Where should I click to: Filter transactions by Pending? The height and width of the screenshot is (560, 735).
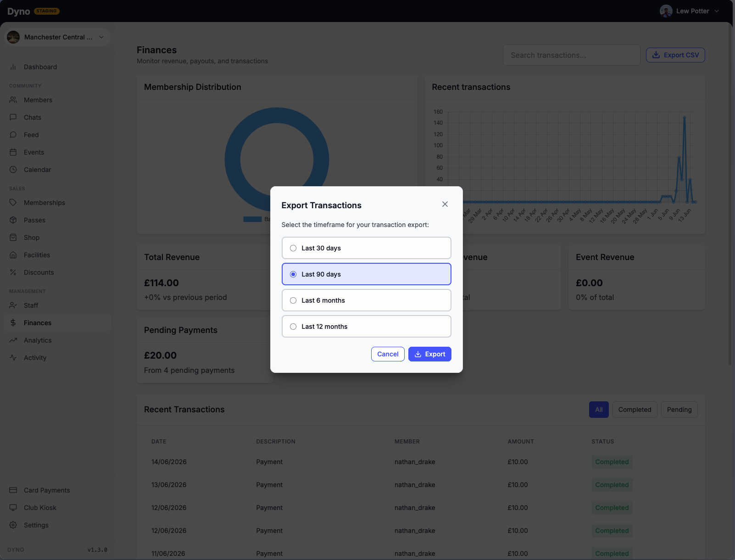(679, 410)
